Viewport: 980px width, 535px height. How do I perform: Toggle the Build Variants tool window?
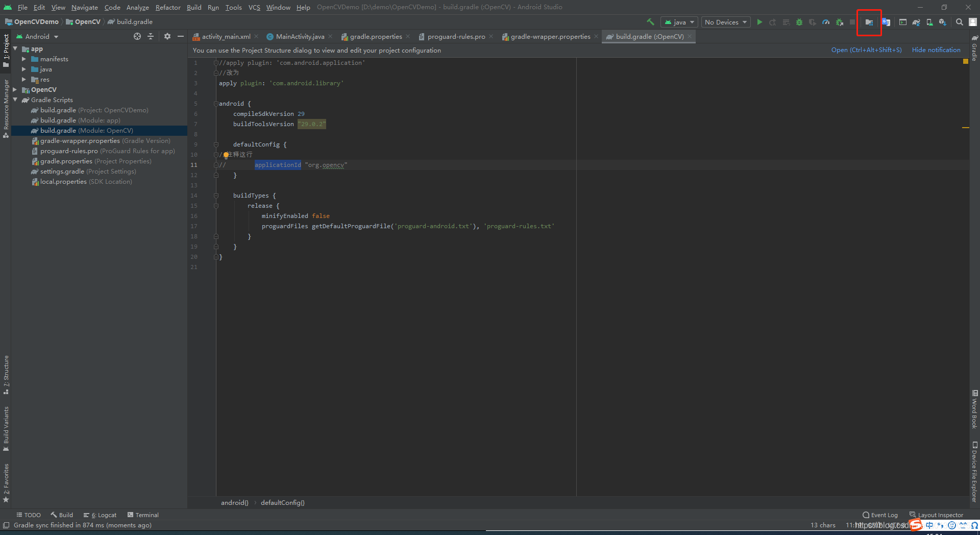[6, 428]
